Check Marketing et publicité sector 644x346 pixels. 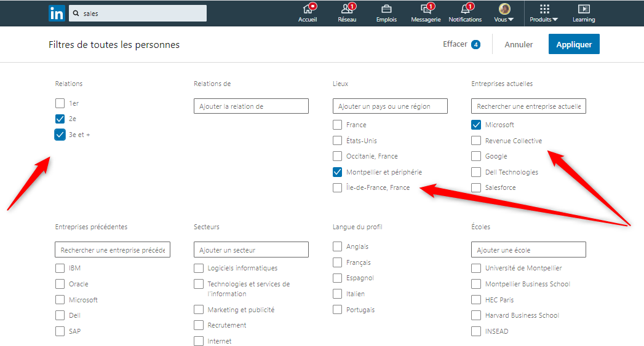[199, 310]
